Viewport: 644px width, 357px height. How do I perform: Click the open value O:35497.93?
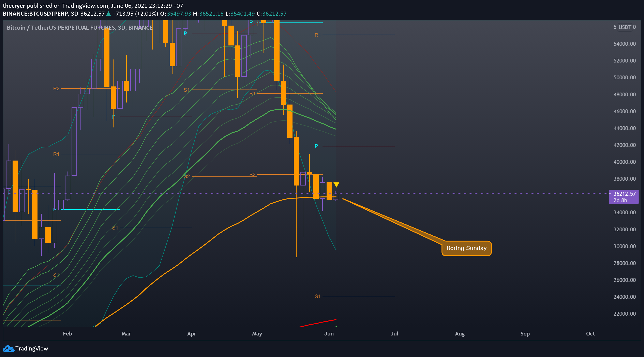(176, 14)
